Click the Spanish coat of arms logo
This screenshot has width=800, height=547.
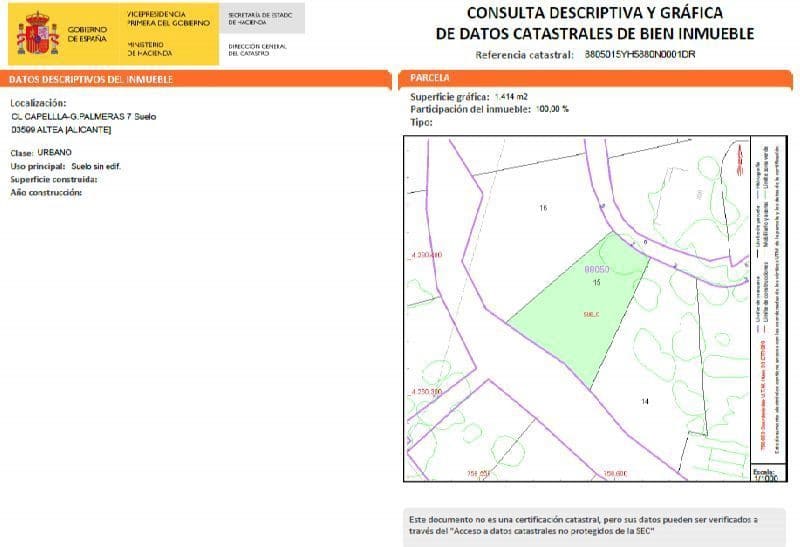pyautogui.click(x=38, y=34)
